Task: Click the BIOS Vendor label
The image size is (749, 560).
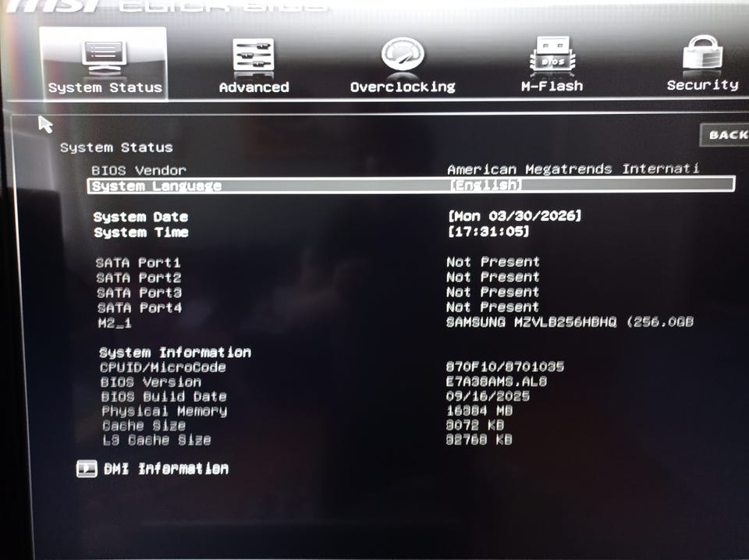Action: 139,171
